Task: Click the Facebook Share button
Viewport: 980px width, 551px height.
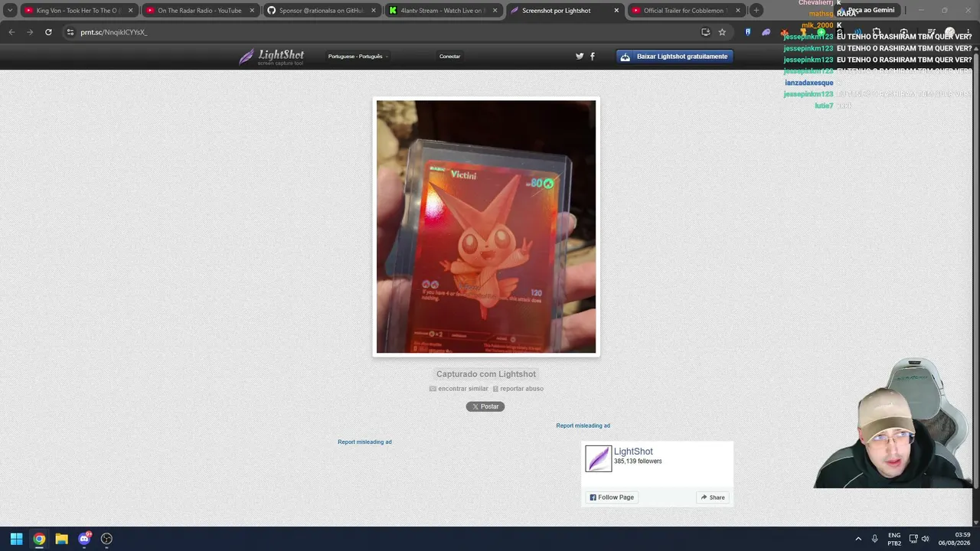Action: (713, 497)
